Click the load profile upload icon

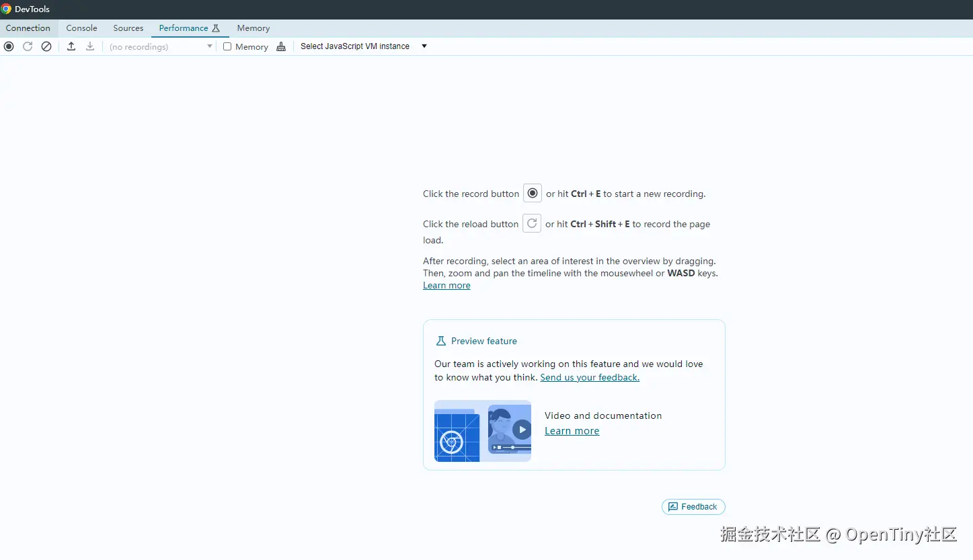click(71, 46)
